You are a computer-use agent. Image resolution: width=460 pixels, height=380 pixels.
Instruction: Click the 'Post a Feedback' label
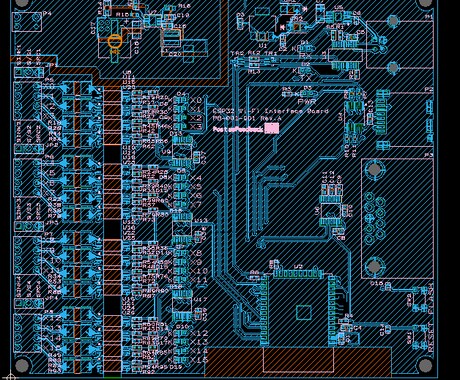(238, 129)
